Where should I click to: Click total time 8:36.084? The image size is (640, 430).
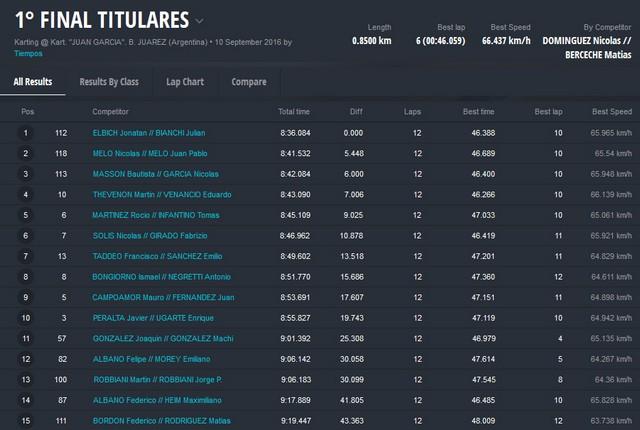pyautogui.click(x=295, y=133)
